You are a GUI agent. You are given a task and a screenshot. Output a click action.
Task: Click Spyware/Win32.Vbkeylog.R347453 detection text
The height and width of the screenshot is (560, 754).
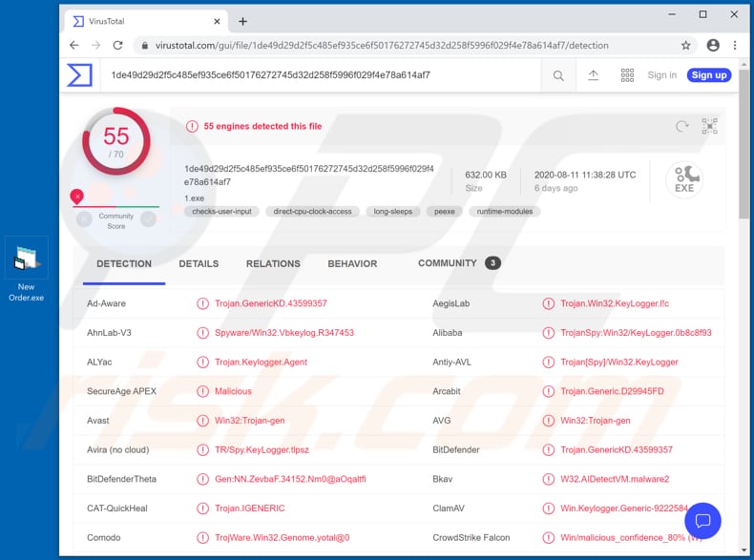pos(284,333)
